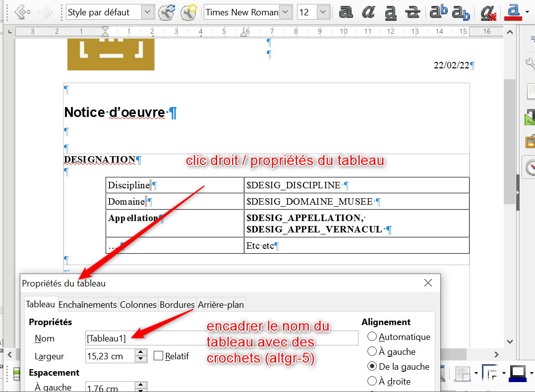The image size is (535, 392).
Task: Click the dark blue border color button
Action: tap(518, 374)
